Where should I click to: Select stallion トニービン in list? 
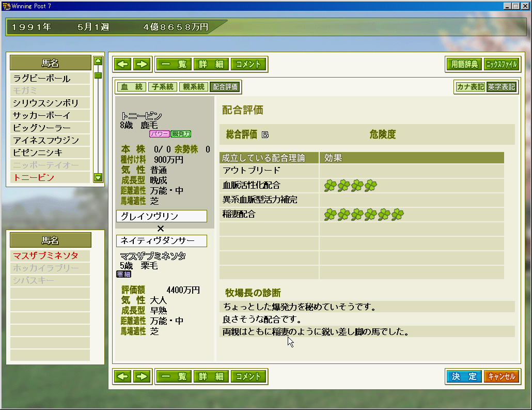point(50,177)
